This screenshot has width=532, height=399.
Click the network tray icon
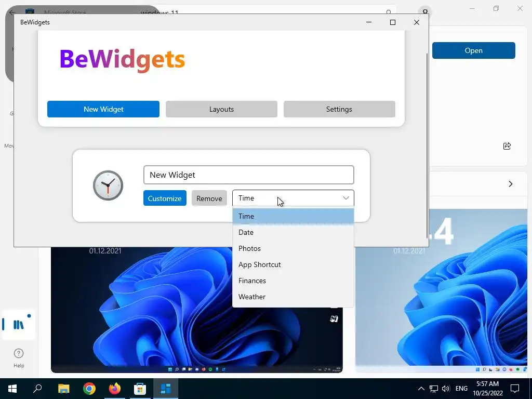click(x=434, y=389)
